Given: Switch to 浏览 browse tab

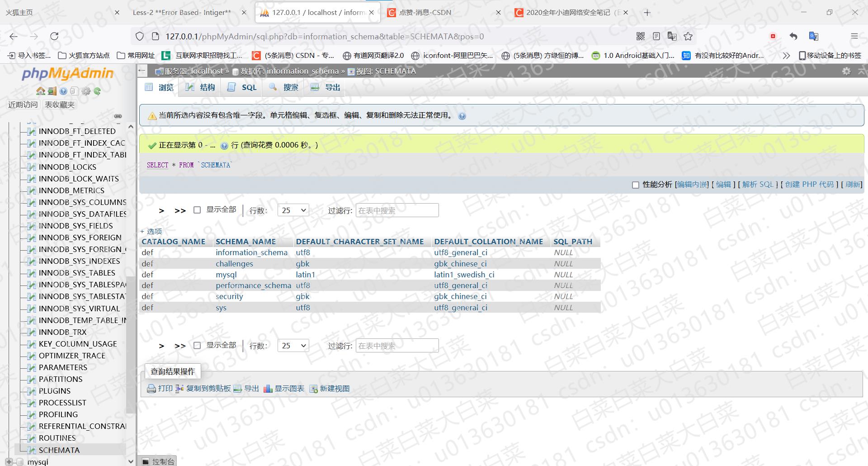Looking at the screenshot, I should (x=159, y=87).
